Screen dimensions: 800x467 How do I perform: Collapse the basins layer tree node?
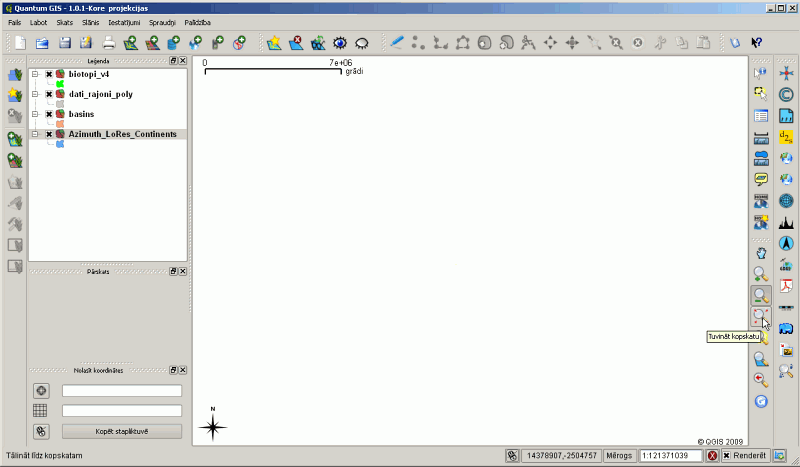click(35, 114)
